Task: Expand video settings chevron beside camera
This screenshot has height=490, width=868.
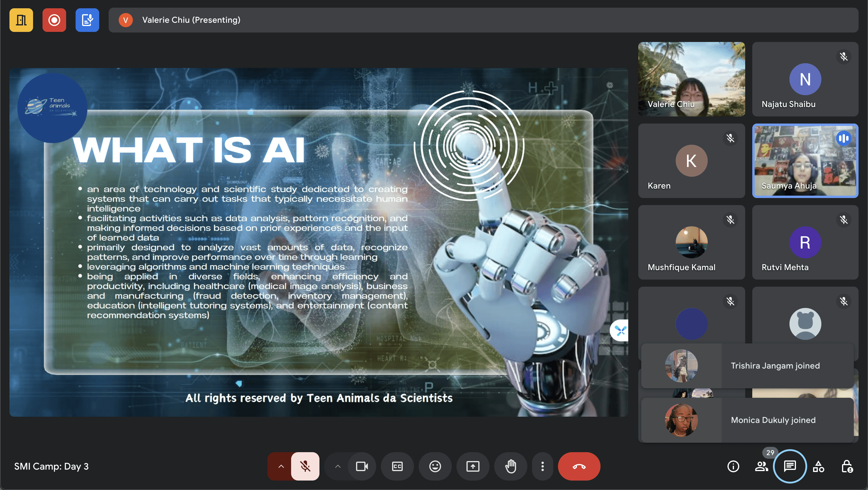Action: click(338, 466)
